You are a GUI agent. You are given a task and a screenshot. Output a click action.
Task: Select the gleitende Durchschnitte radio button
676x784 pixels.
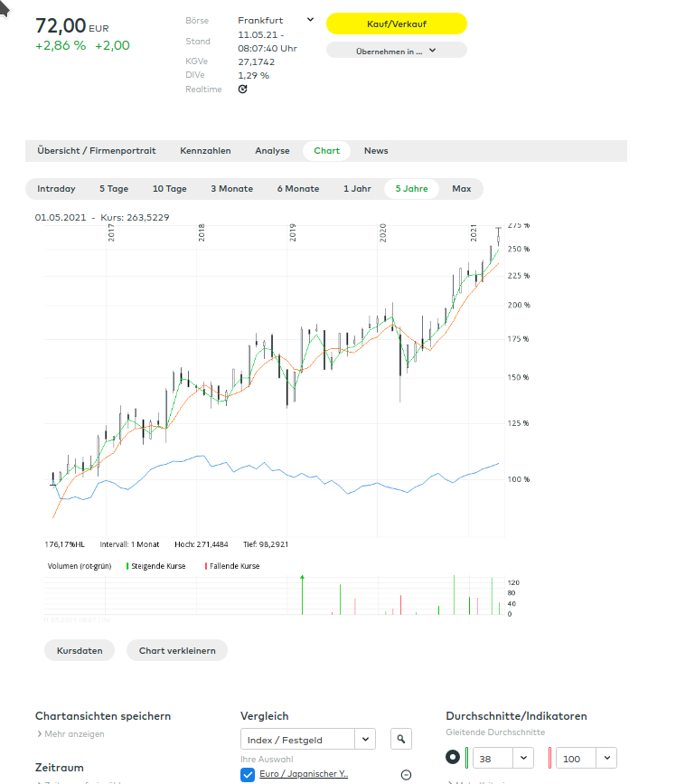[453, 758]
